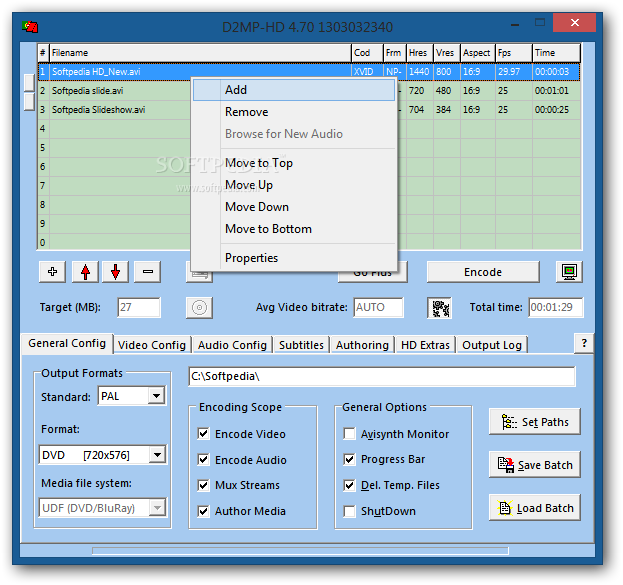Select Softpedia HD_New.avi row
623x585 pixels.
coord(309,72)
